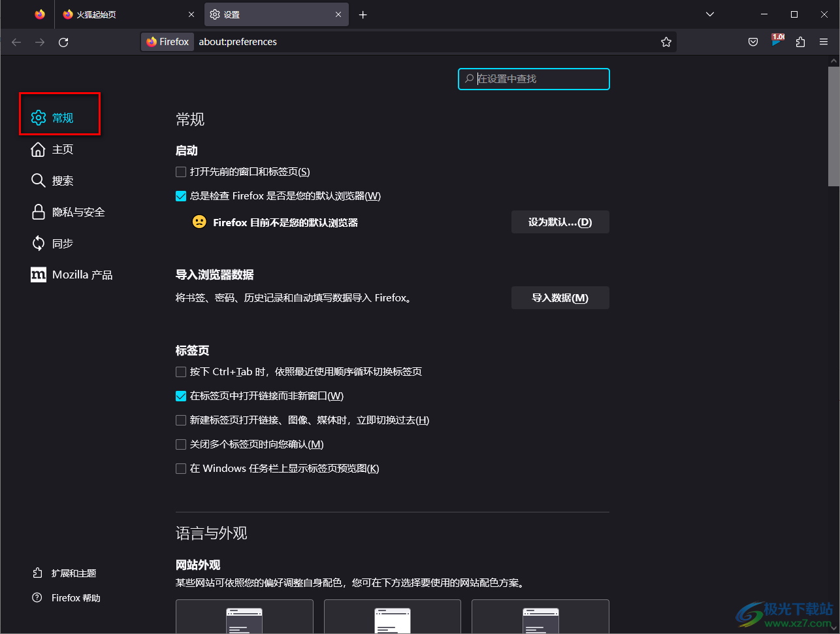This screenshot has height=634, width=840.
Task: Click the 网站外观 heading
Action: point(198,565)
